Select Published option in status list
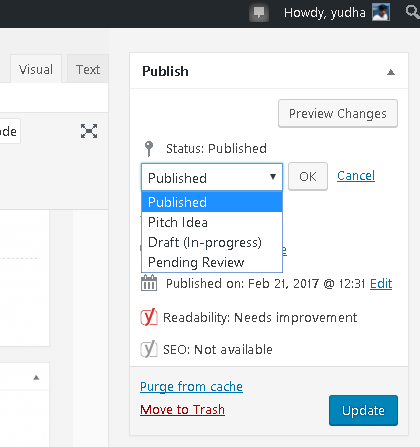420x447 pixels. tap(212, 202)
